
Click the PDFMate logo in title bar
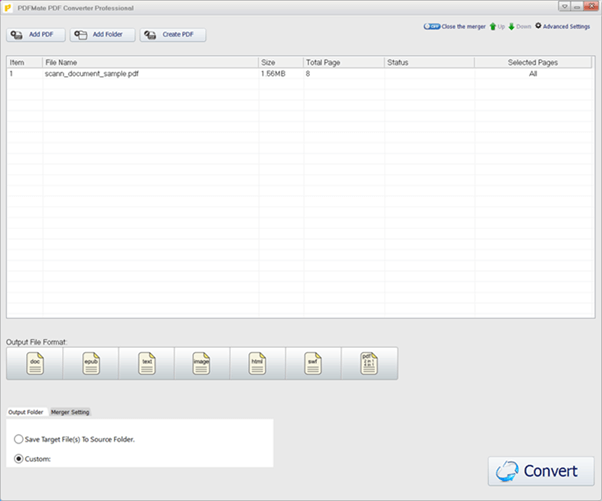point(7,8)
